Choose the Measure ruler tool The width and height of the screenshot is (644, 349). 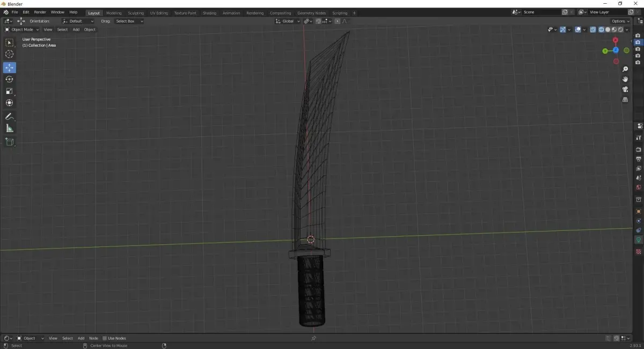(x=9, y=128)
